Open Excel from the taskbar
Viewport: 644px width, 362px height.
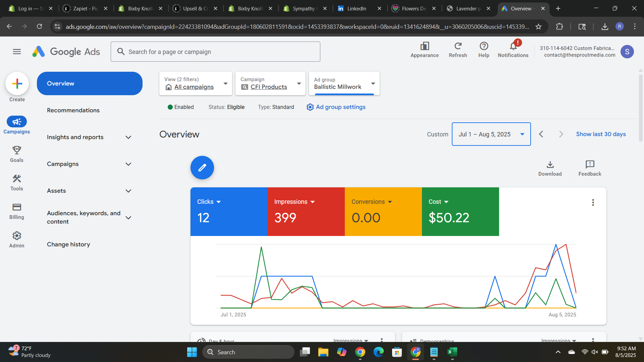(x=452, y=352)
